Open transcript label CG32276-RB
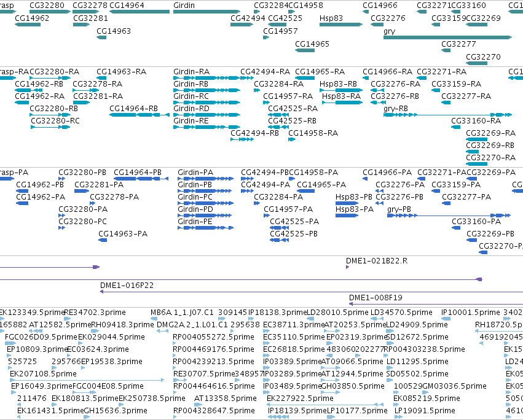Image resolution: width=523 pixels, height=420 pixels. point(395,96)
